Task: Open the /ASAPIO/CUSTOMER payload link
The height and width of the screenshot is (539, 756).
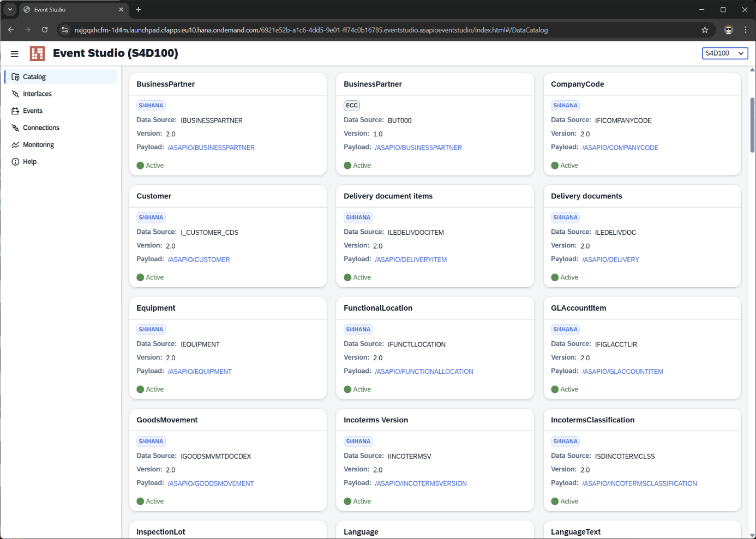Action: 199,260
